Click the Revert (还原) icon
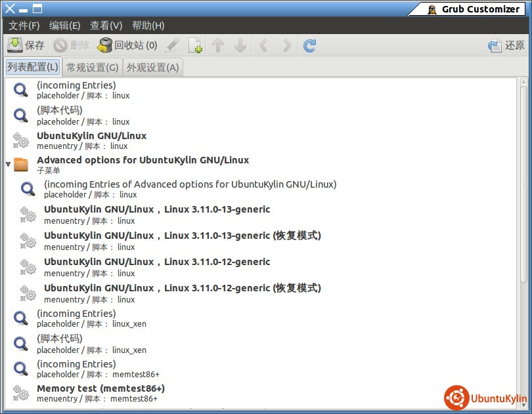532x414 pixels. coord(495,45)
